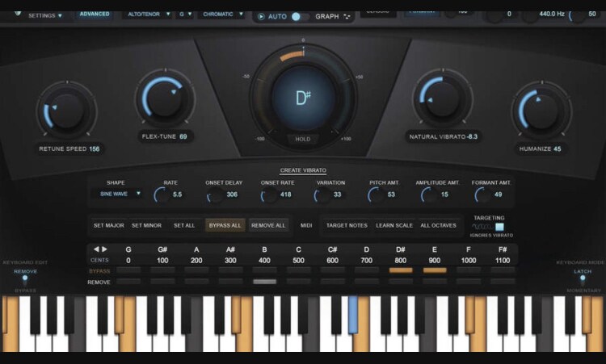Toggle the Advanced view button
The image size is (606, 364).
[x=95, y=15]
